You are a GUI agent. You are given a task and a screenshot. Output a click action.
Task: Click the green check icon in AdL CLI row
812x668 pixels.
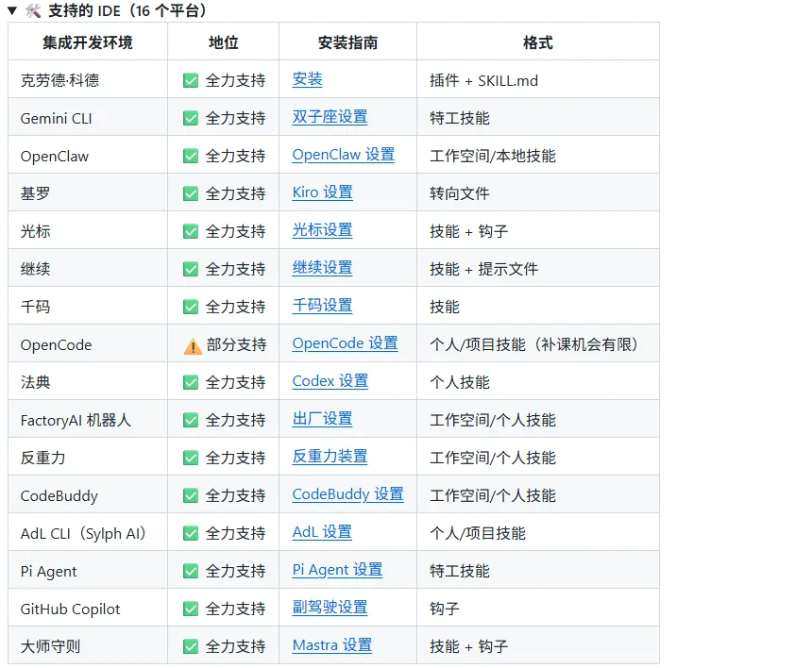click(x=191, y=533)
